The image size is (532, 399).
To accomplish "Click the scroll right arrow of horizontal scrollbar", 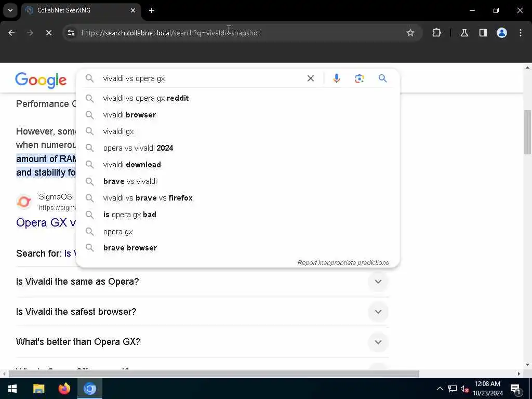I will (519, 374).
